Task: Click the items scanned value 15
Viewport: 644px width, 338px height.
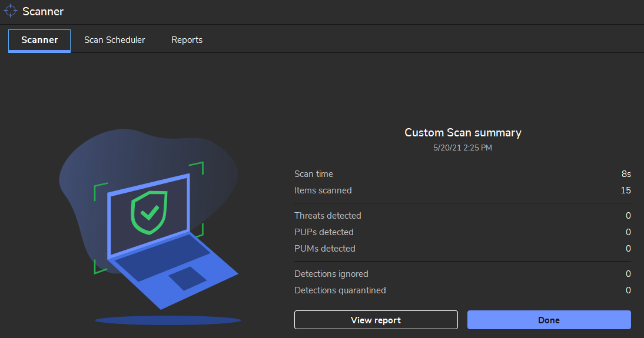Action: (x=626, y=190)
